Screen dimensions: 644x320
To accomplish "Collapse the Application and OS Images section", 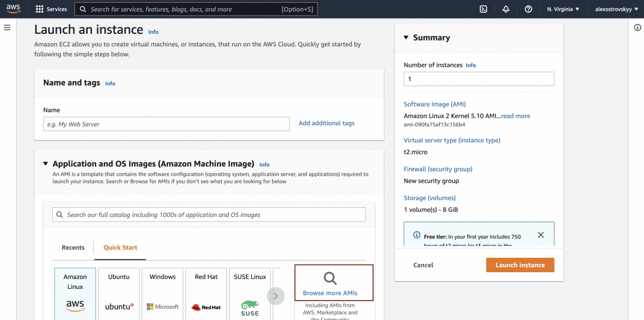I will click(x=46, y=164).
